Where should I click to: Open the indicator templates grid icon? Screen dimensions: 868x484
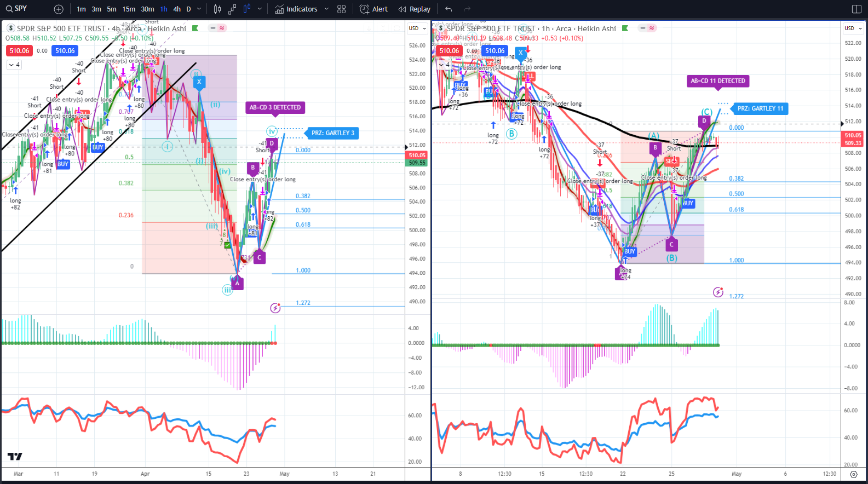(x=342, y=9)
